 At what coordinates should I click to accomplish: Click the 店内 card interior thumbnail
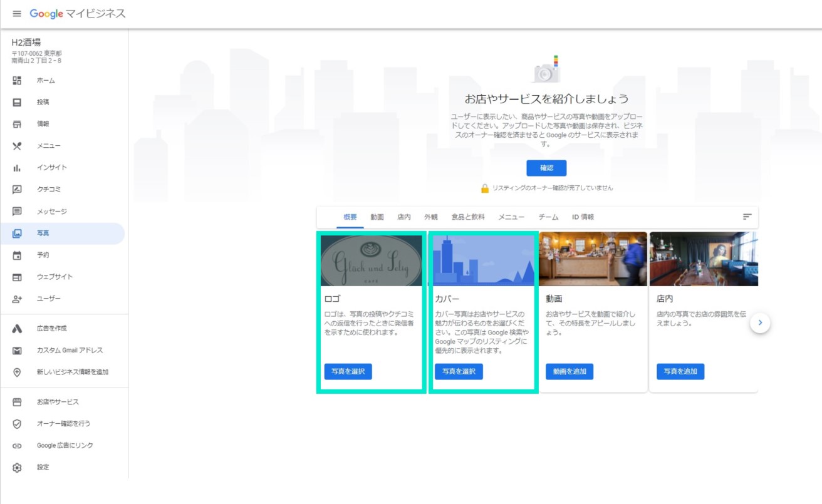[x=704, y=259]
